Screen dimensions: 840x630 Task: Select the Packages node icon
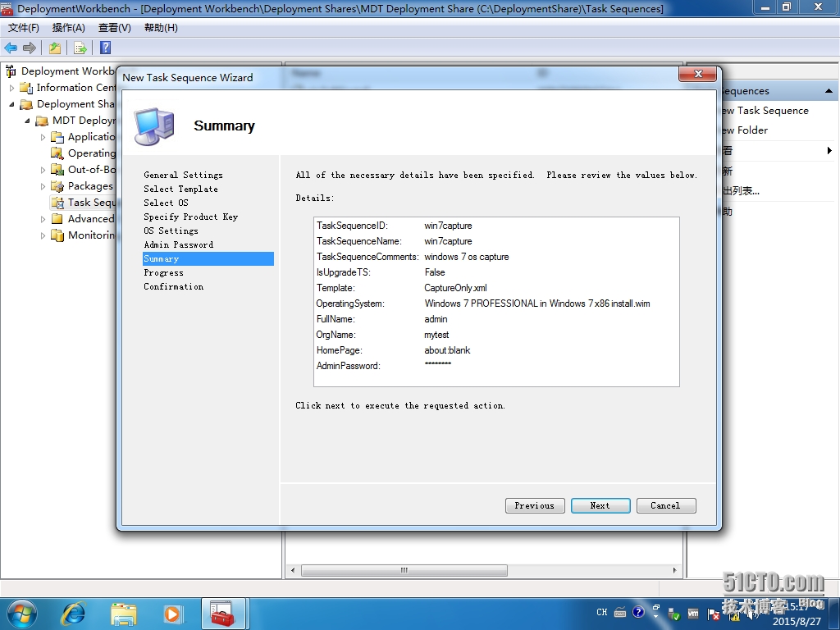coord(57,186)
